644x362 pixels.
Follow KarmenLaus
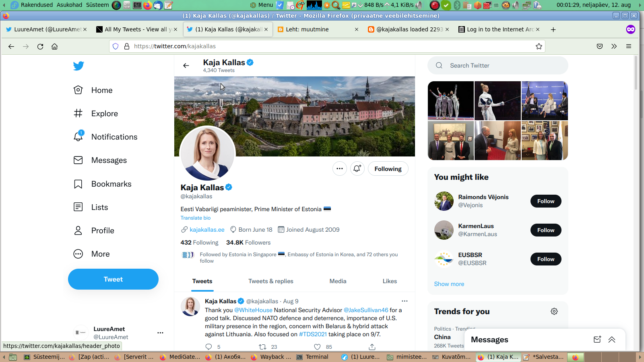click(x=546, y=230)
